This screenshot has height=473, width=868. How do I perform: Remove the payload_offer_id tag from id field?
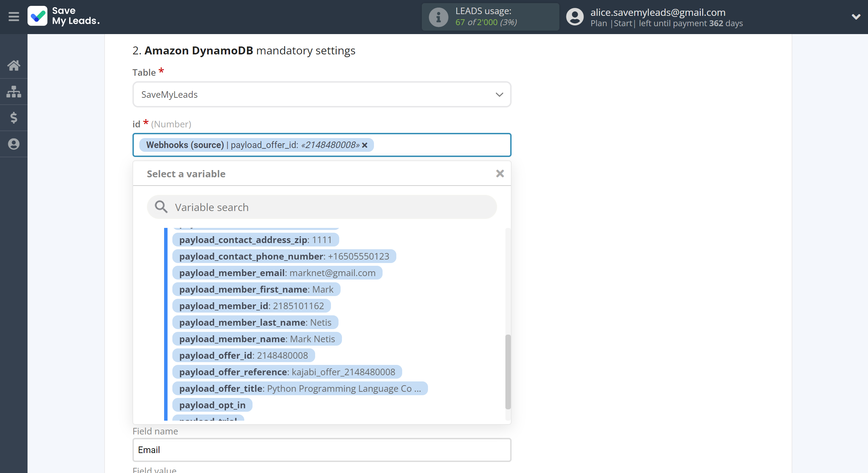365,145
